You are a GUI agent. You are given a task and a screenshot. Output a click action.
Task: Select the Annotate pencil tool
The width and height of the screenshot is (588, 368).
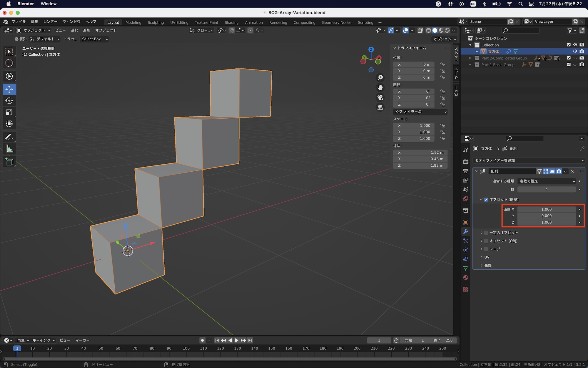point(9,137)
